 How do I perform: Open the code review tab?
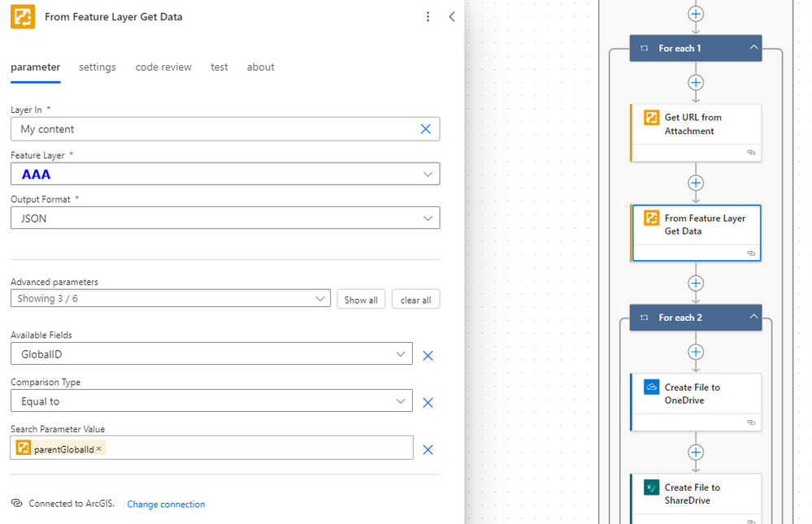tap(163, 67)
